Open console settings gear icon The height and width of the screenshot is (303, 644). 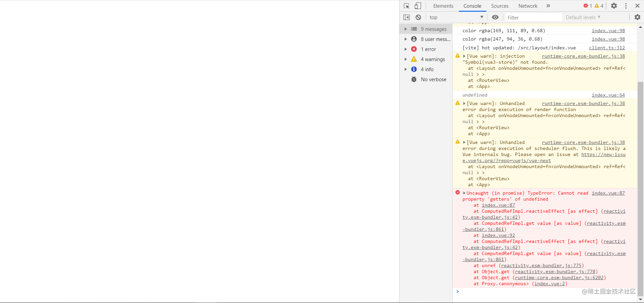pyautogui.click(x=637, y=17)
